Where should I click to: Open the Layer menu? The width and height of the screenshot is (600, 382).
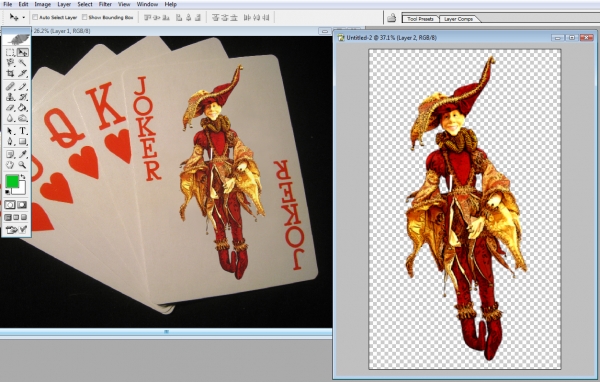pos(64,4)
